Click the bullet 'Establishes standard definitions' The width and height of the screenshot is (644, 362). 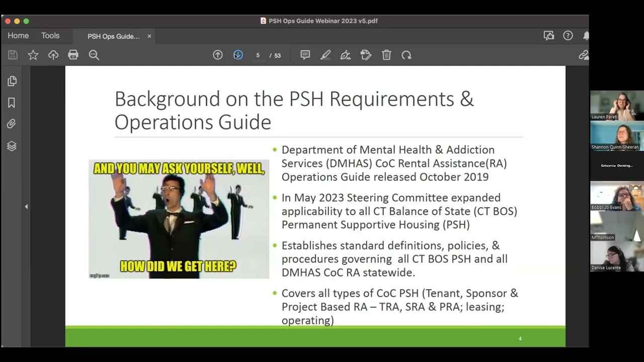(x=394, y=259)
